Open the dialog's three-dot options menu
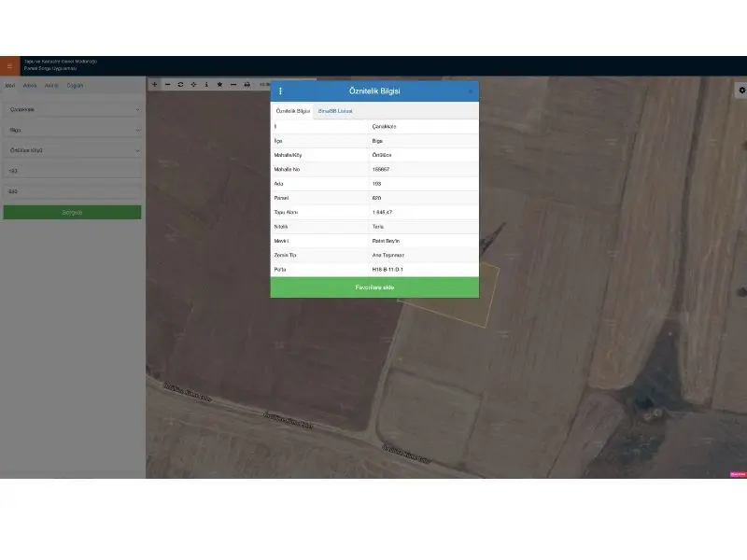 click(280, 91)
